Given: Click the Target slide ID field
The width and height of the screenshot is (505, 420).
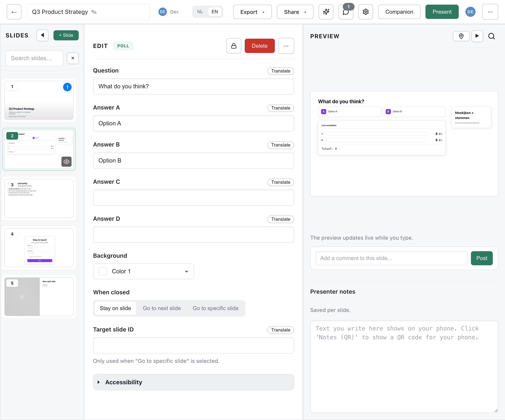Looking at the screenshot, I should [194, 345].
